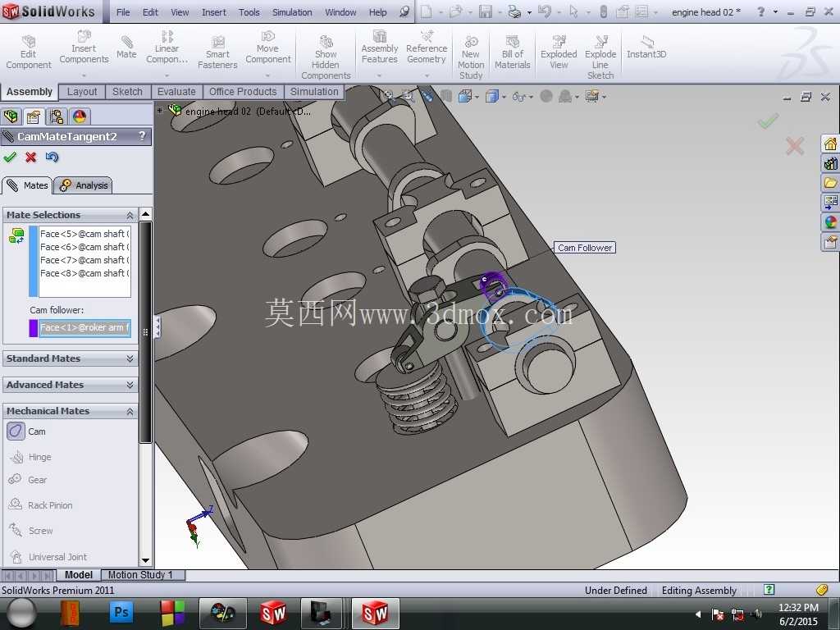This screenshot has height=630, width=840.
Task: Expand the engine head 02 tree node
Action: 160,111
